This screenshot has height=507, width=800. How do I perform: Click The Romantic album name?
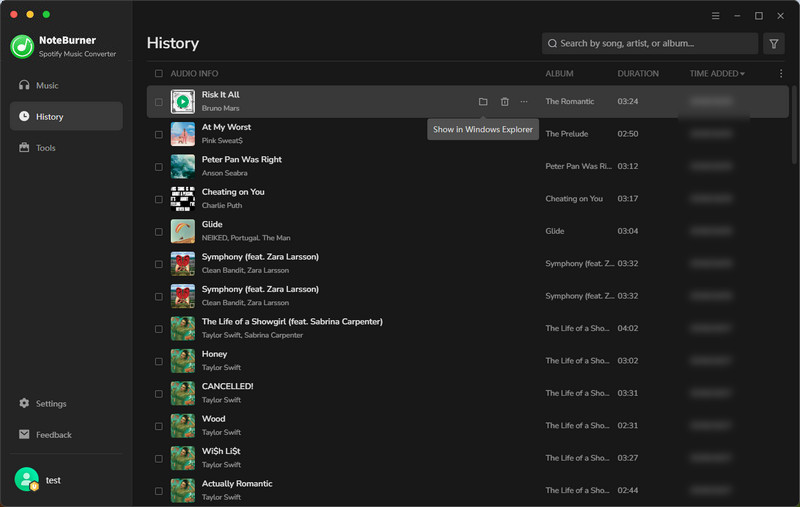(x=569, y=101)
